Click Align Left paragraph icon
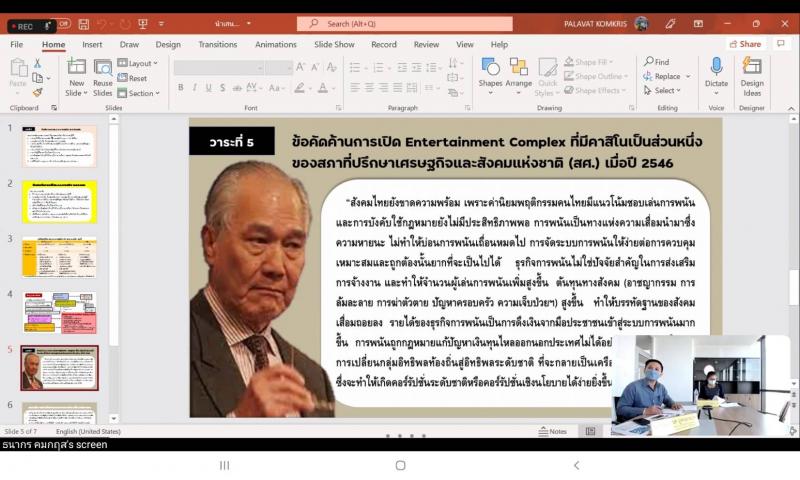Screen dimensions: 800x480 pos(355,88)
